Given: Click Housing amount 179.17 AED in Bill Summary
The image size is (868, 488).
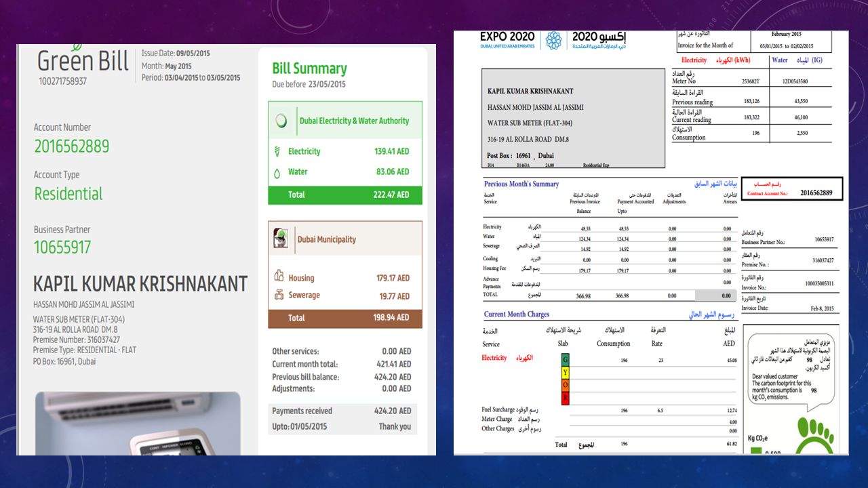Looking at the screenshot, I should (393, 278).
